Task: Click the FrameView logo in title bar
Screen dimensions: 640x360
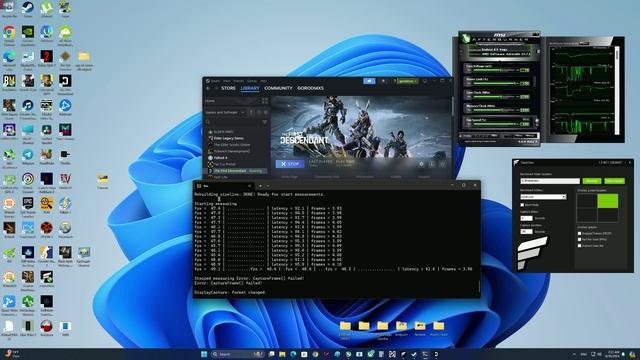Action: point(516,163)
